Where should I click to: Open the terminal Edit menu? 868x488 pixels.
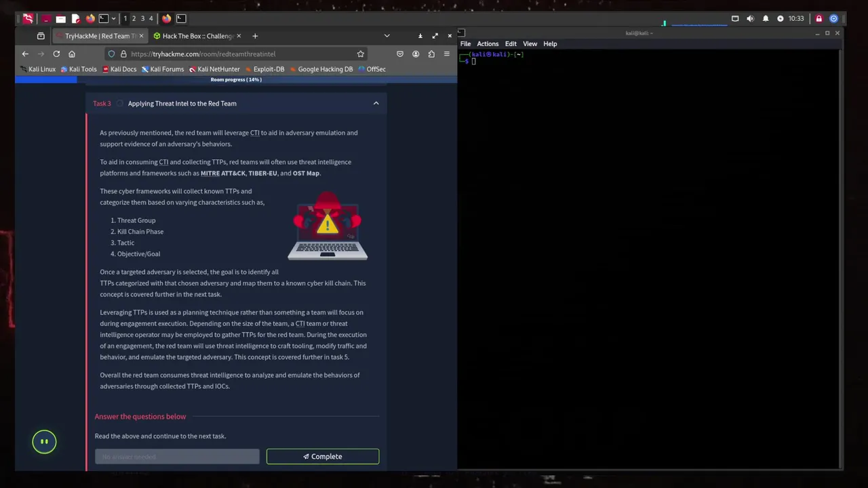click(x=511, y=44)
